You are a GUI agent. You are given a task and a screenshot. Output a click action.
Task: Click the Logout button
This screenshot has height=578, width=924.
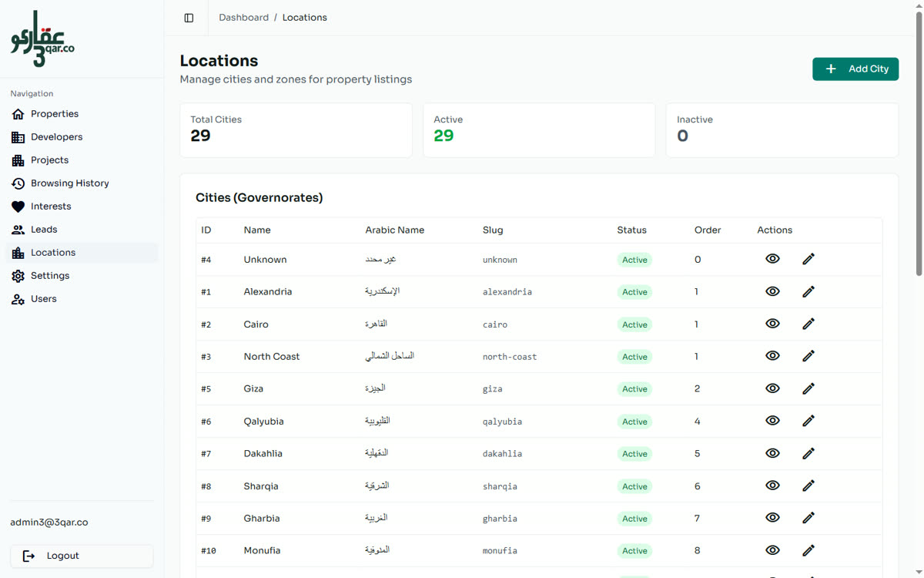coord(82,556)
